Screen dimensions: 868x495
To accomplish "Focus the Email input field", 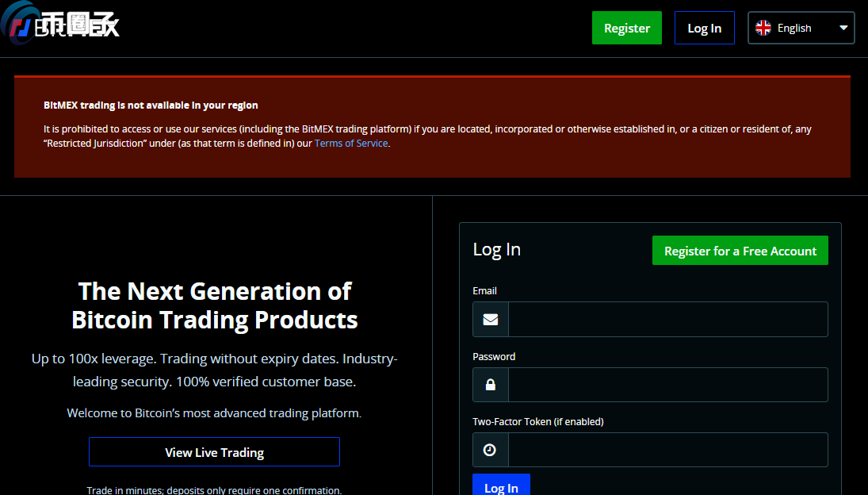I will tap(667, 319).
